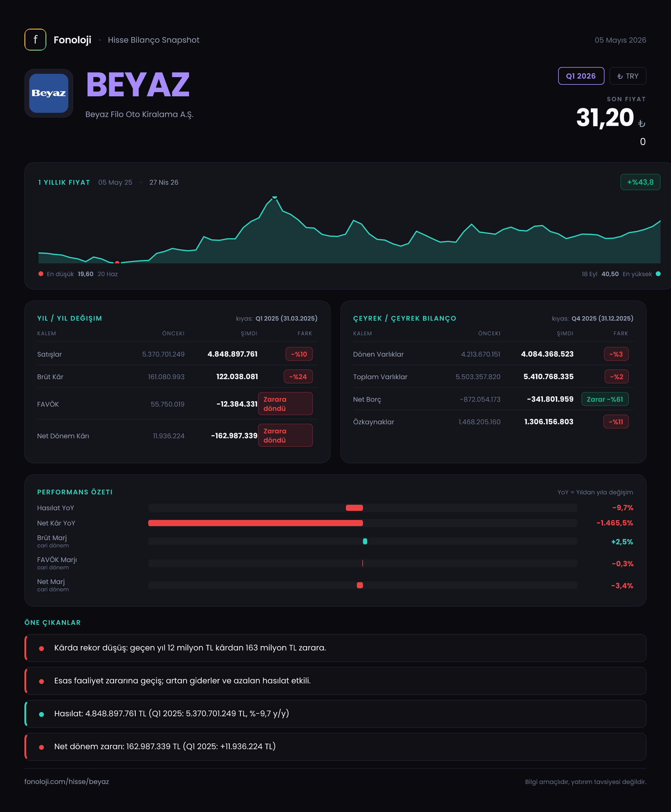Click the -0,3% FAVÖK Marjı value
Screen dimensions: 671x812
point(622,564)
